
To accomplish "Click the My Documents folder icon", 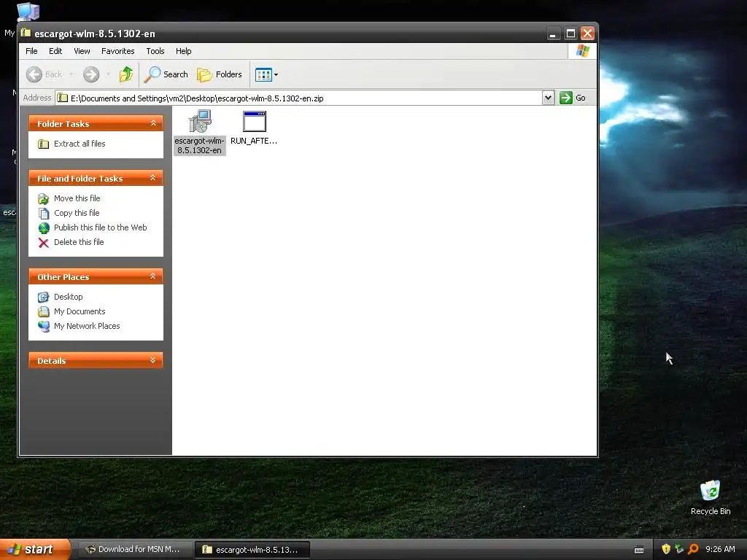I will click(43, 312).
